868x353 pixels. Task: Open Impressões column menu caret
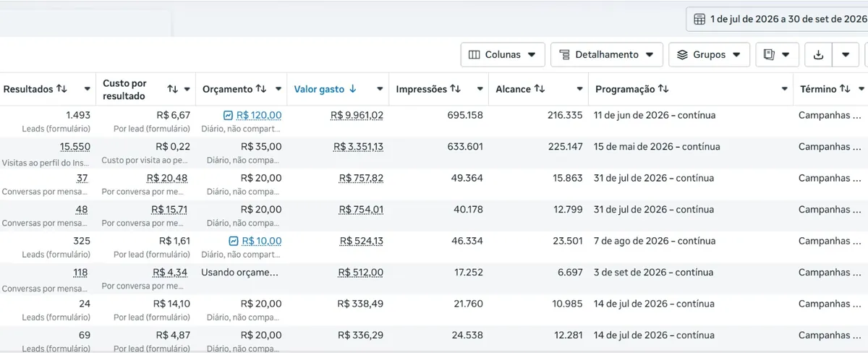pyautogui.click(x=480, y=89)
